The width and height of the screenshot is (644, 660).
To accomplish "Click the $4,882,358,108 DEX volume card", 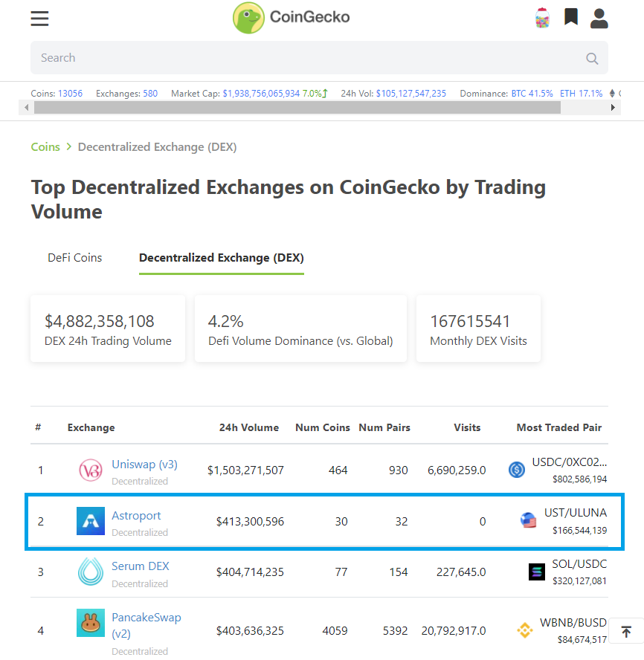I will pyautogui.click(x=108, y=329).
